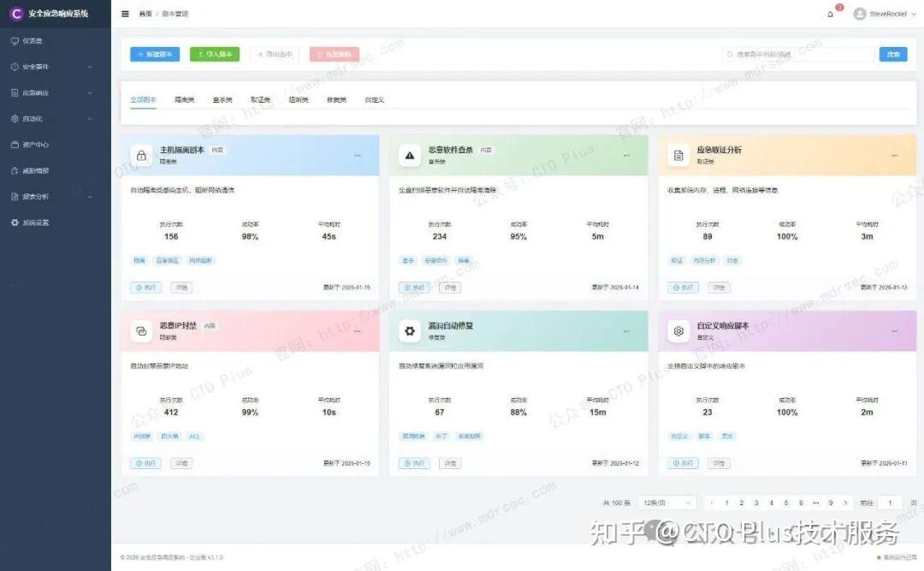Go to pagination page 9
Viewport: 924px width, 571px height.
point(831,503)
